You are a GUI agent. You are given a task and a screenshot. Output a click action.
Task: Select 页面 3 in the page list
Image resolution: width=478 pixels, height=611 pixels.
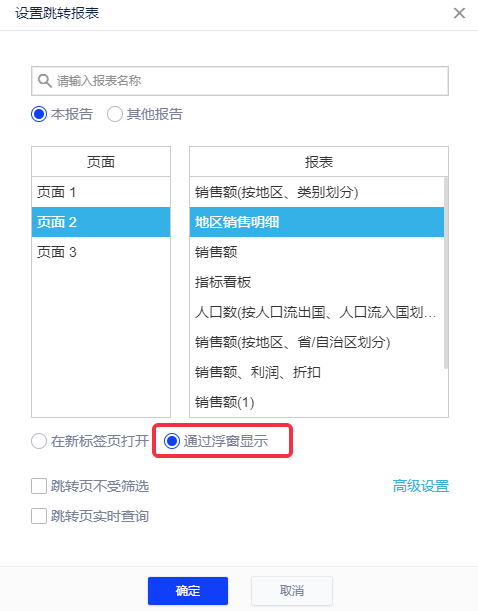pyautogui.click(x=101, y=252)
